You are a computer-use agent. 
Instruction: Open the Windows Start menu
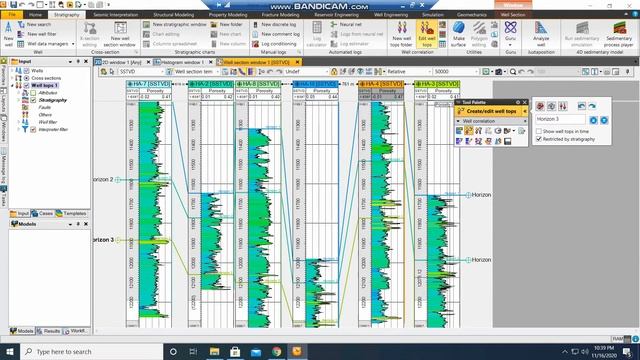coord(10,351)
